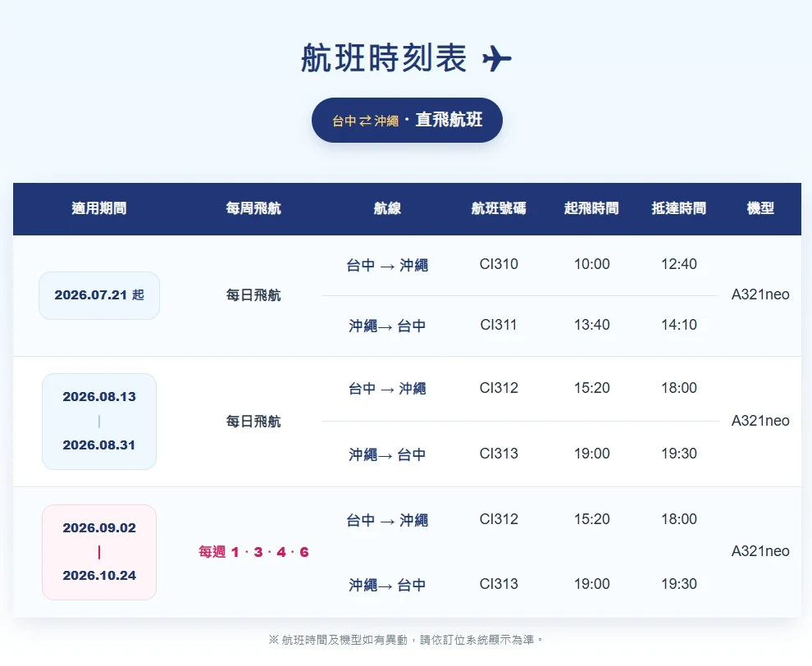Click flight number CI311
812x666 pixels.
[499, 325]
